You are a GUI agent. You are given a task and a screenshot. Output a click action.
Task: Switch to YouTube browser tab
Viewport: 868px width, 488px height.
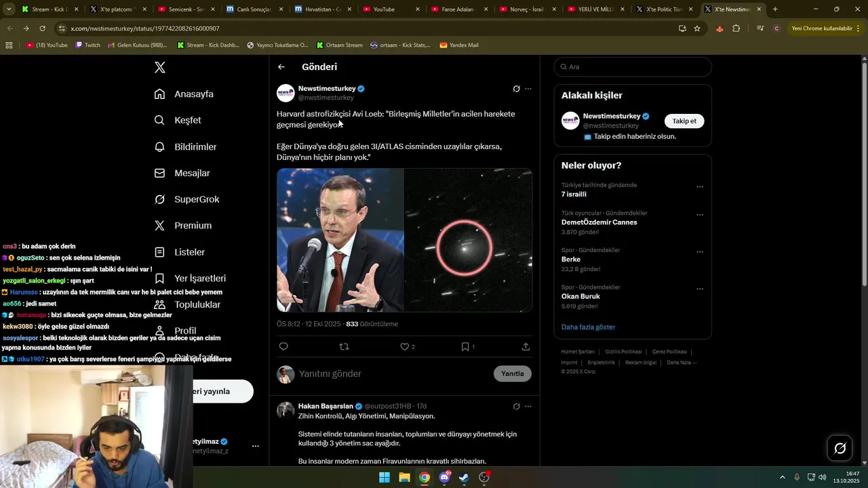390,9
